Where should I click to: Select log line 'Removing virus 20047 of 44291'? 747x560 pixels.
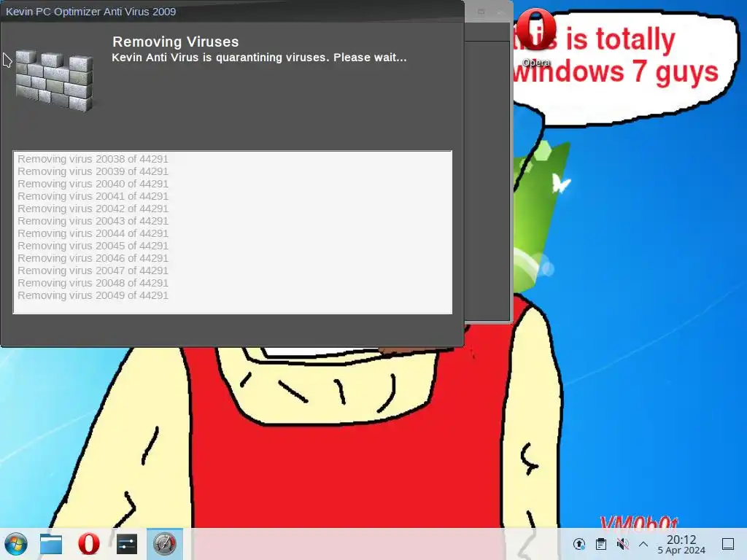[x=93, y=271]
